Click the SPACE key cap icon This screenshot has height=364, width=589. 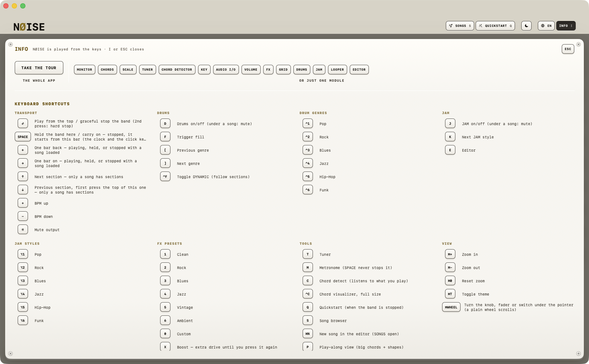pyautogui.click(x=23, y=137)
